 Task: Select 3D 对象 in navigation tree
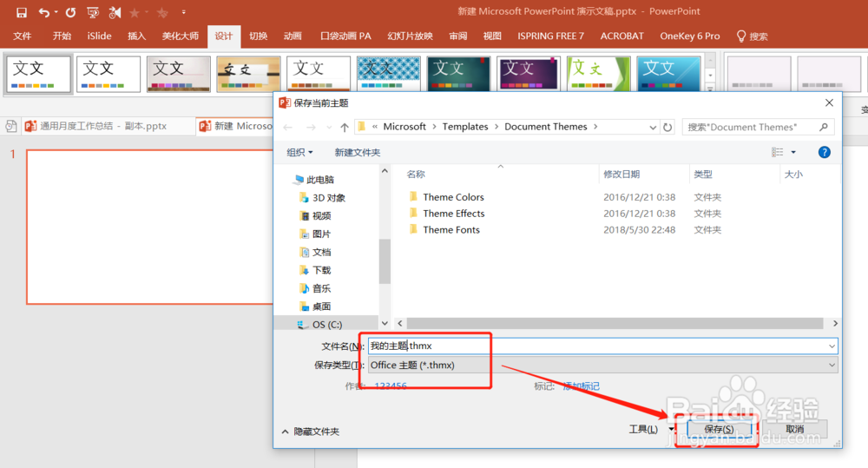tap(322, 198)
